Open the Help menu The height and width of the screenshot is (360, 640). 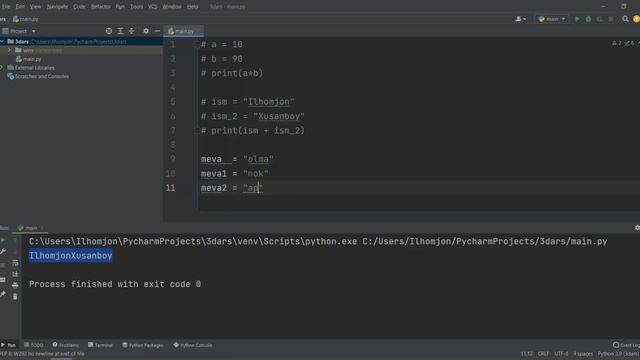(192, 7)
